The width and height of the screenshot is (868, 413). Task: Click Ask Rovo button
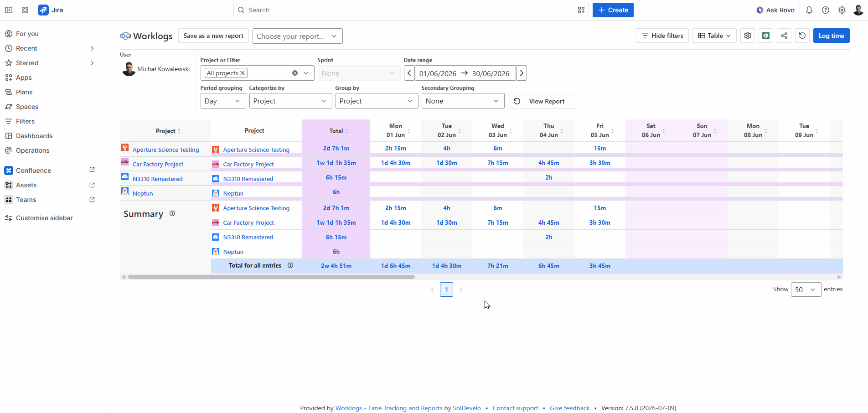coord(775,10)
